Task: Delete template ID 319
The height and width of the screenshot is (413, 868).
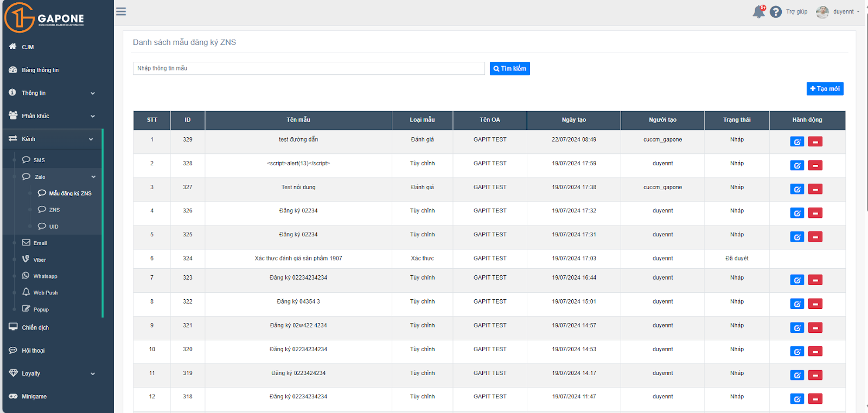Action: [815, 375]
